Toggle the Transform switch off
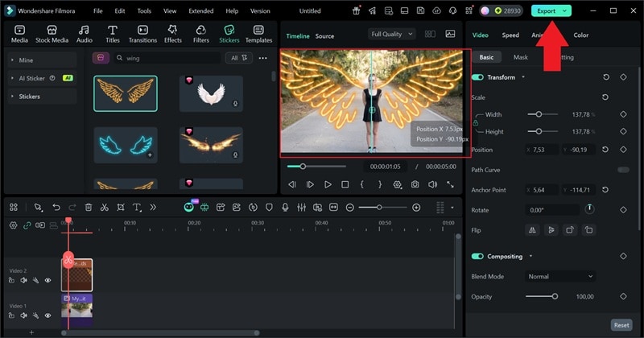The height and width of the screenshot is (338, 644). pos(478,77)
